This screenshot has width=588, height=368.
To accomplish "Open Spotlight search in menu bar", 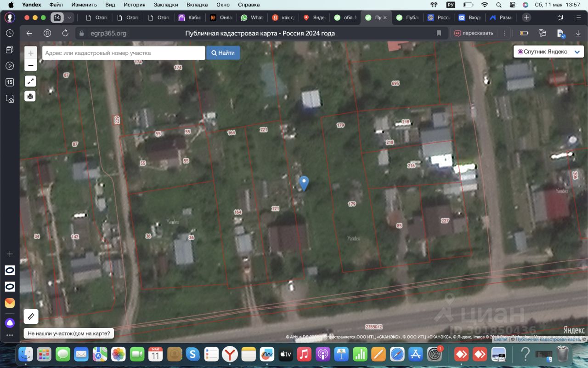I will click(498, 5).
